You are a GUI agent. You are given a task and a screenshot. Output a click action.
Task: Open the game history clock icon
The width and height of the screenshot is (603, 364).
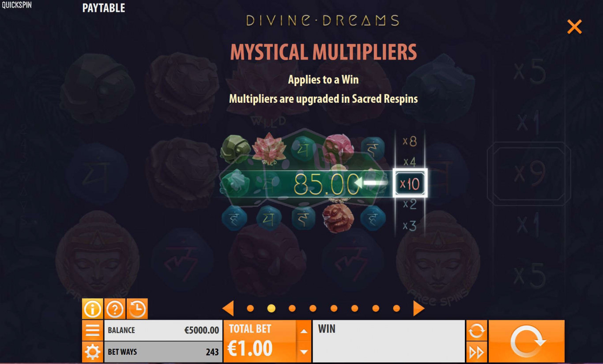137,309
